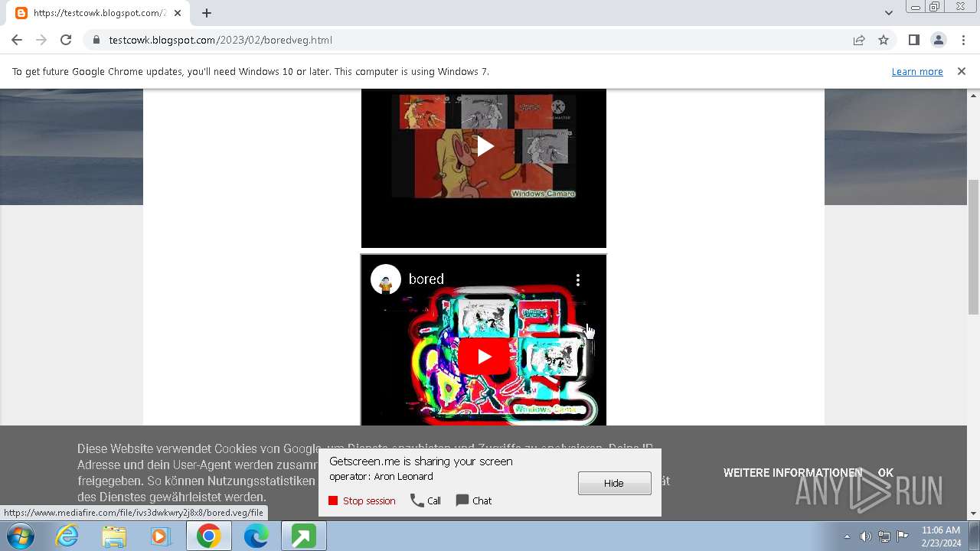Open the 'bored' video title link
The height and width of the screenshot is (551, 980).
(x=426, y=279)
